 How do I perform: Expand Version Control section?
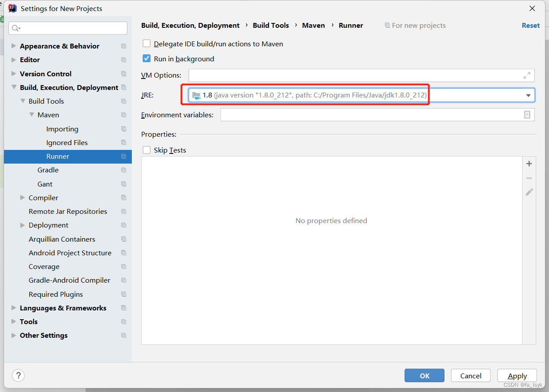14,74
